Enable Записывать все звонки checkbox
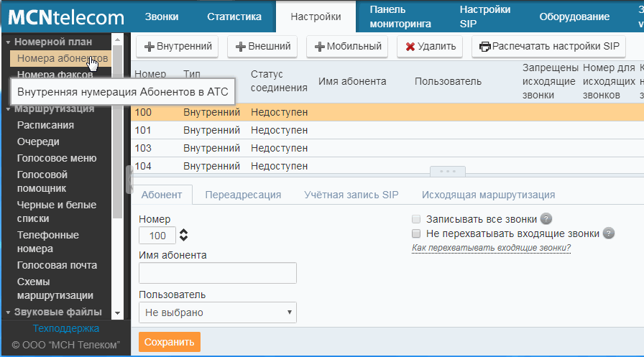The width and height of the screenshot is (644, 357). pyautogui.click(x=416, y=219)
